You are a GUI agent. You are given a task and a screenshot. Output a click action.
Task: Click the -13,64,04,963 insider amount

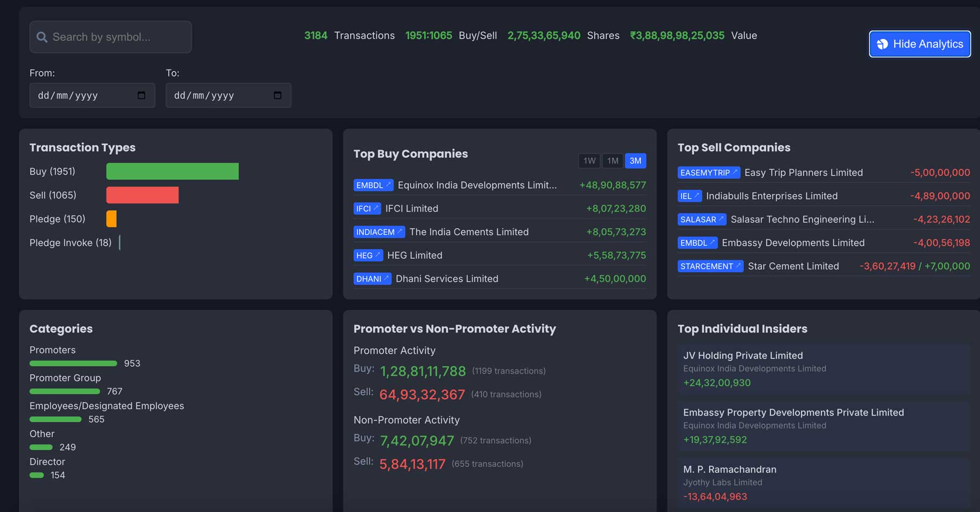[x=715, y=496]
